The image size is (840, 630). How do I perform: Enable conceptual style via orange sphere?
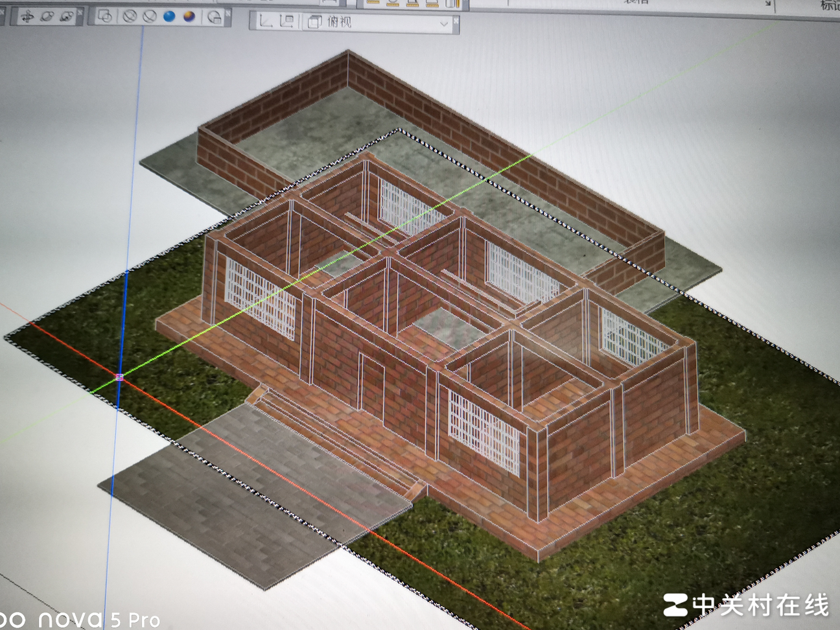click(x=189, y=17)
